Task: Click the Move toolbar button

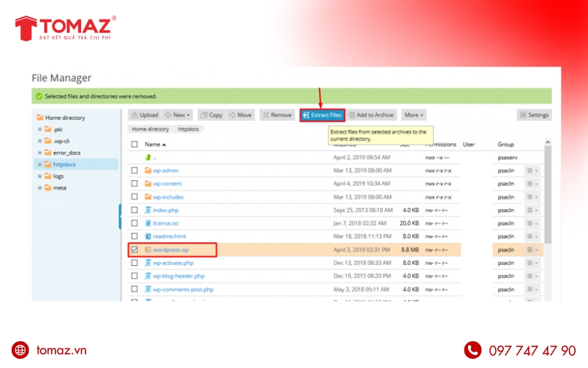Action: (240, 115)
